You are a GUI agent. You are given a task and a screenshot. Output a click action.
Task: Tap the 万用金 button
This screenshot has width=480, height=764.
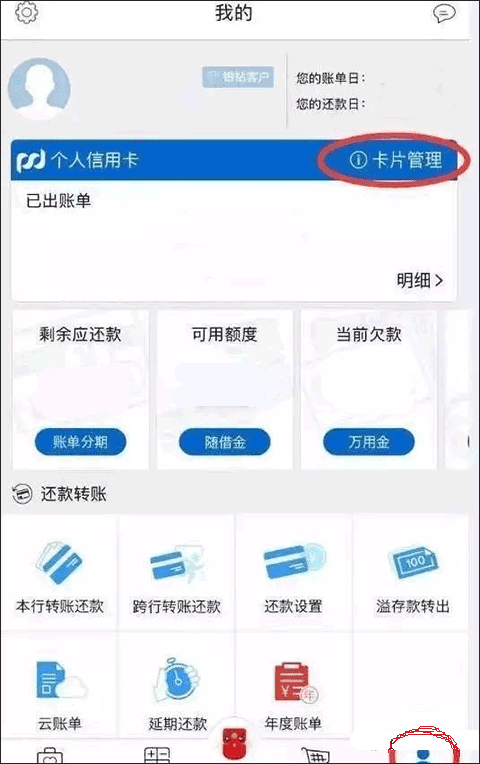click(x=369, y=442)
